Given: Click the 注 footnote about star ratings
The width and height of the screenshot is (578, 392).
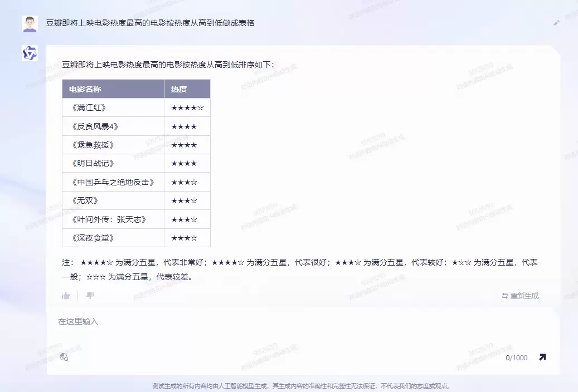Looking at the screenshot, I should point(300,269).
